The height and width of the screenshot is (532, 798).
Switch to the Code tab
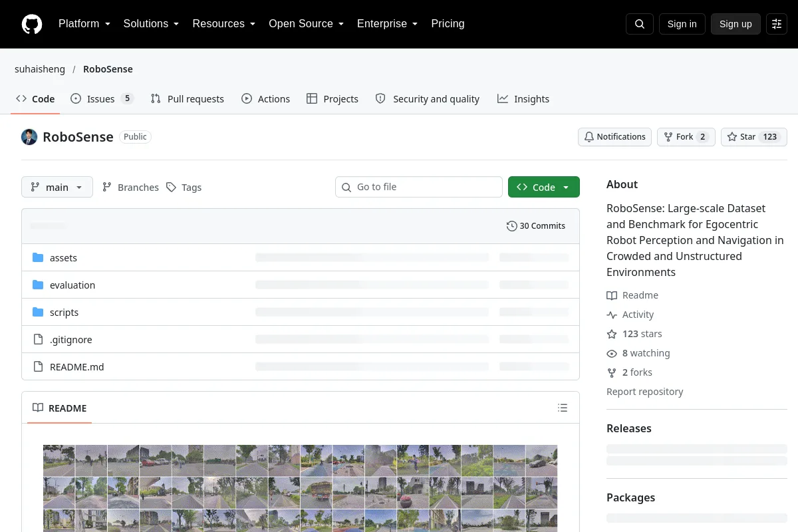(x=35, y=99)
